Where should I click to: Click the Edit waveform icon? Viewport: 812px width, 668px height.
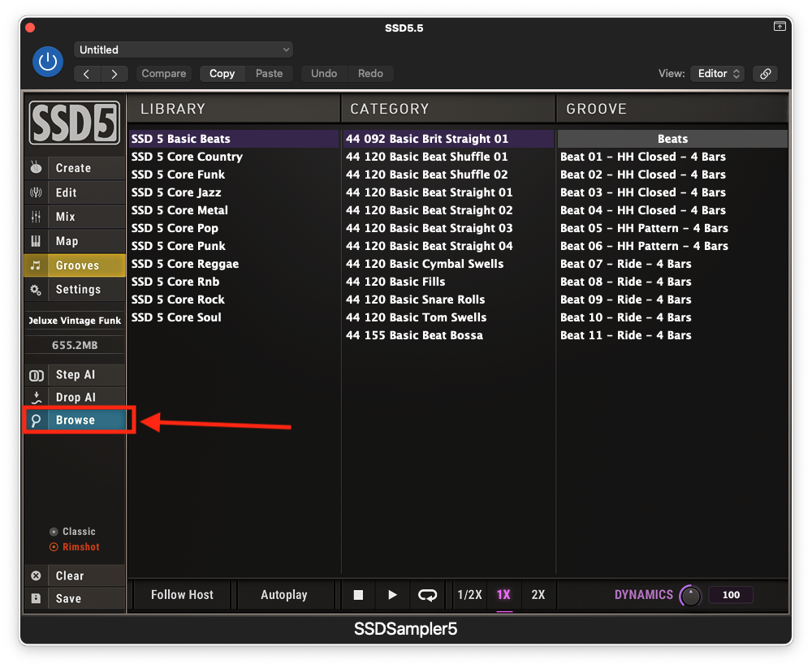36,192
